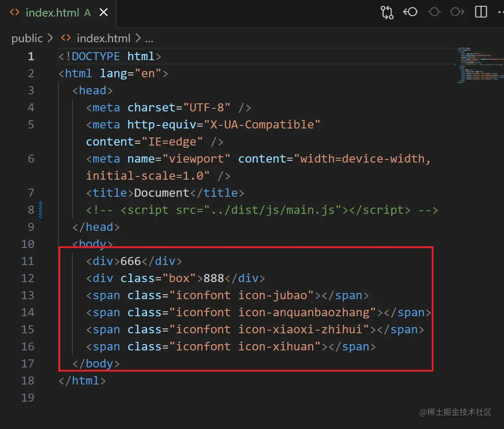The image size is (504, 429).
Task: Open the More Actions ellipsis menu
Action: [501, 12]
